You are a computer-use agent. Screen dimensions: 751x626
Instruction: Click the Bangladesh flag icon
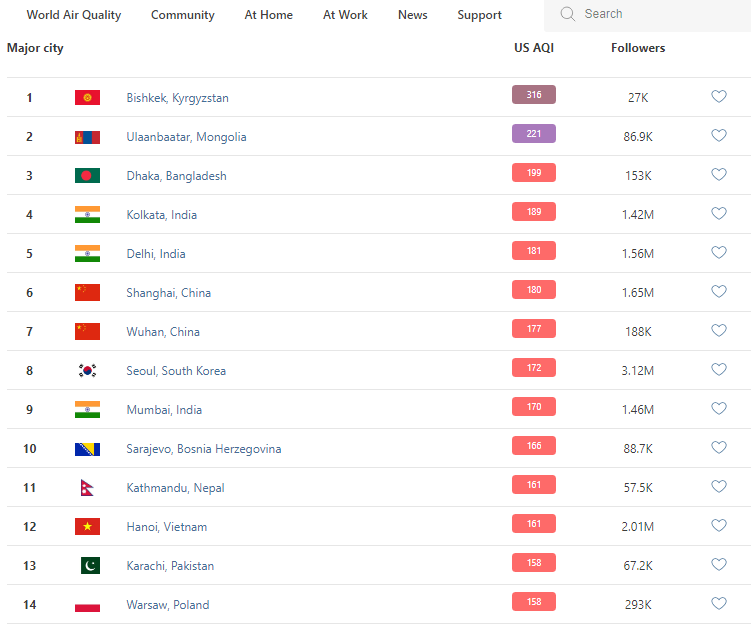coord(87,176)
